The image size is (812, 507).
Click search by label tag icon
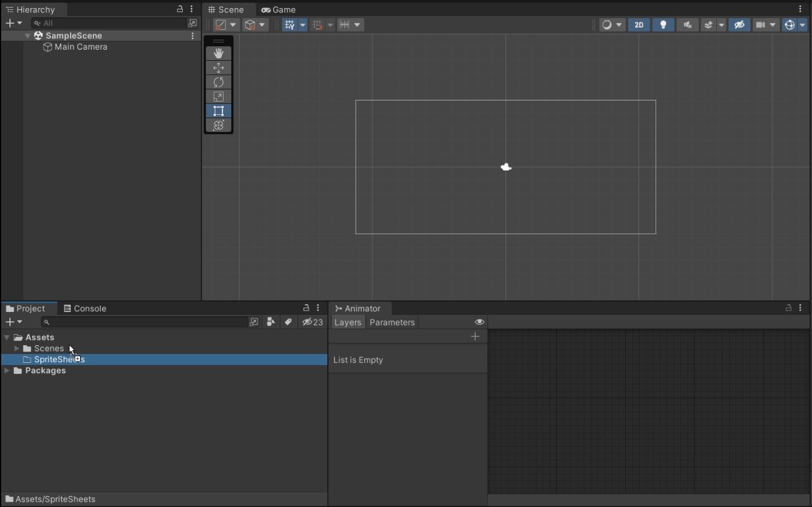click(288, 322)
